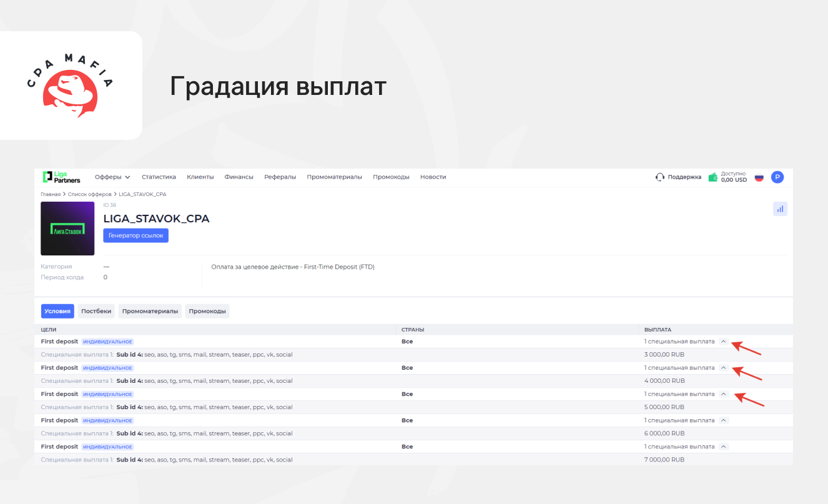Collapse the 4 000,00 RUB special payout row
Screen dimensions: 828x504
tap(724, 368)
